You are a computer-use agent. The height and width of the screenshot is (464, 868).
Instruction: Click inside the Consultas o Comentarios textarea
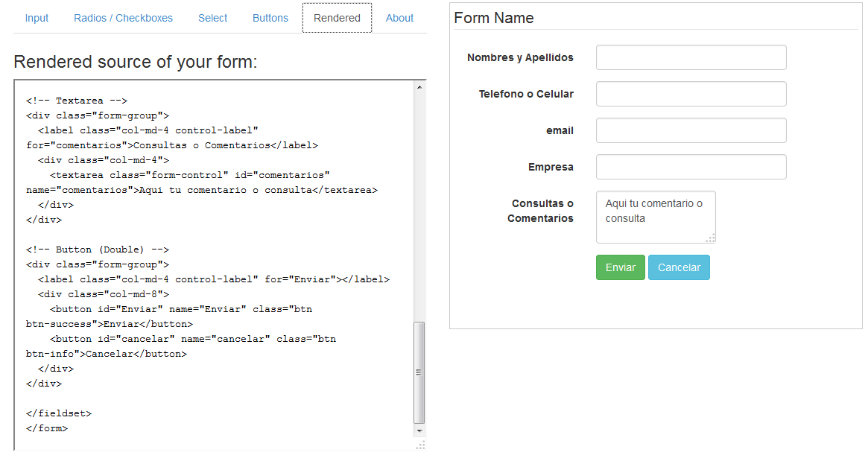point(656,216)
